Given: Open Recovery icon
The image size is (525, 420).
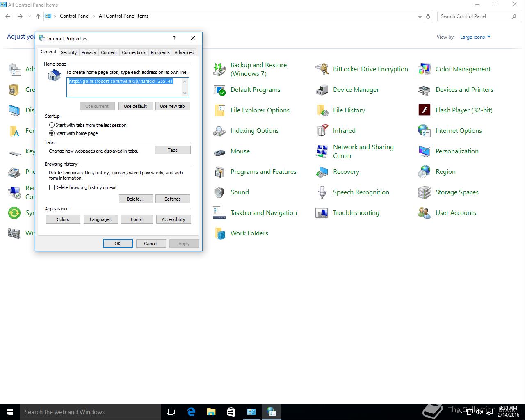Looking at the screenshot, I should [322, 172].
